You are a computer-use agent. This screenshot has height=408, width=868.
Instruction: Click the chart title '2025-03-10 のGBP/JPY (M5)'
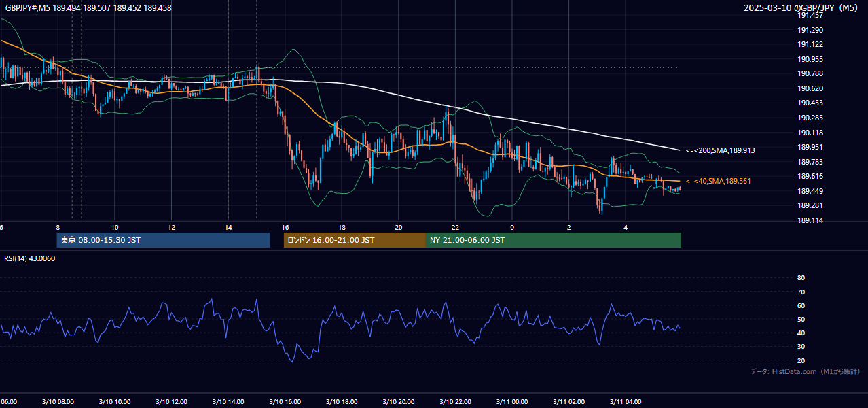click(x=801, y=8)
